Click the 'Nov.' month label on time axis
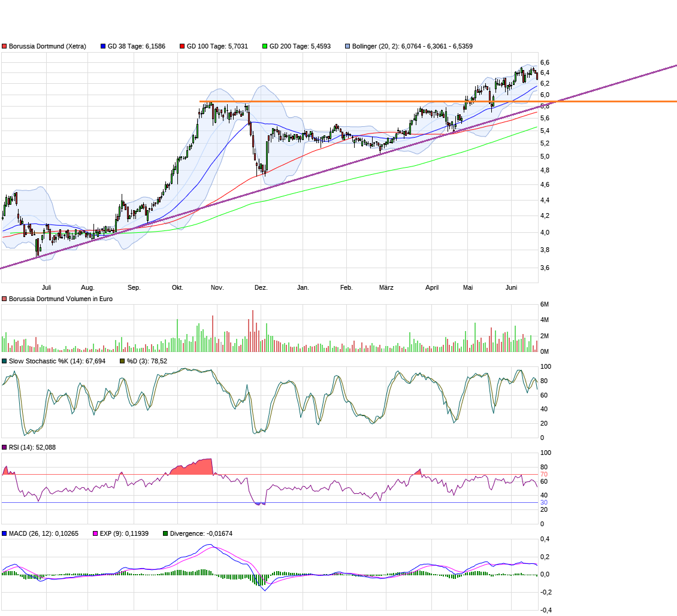The height and width of the screenshot is (616, 677). 217,287
